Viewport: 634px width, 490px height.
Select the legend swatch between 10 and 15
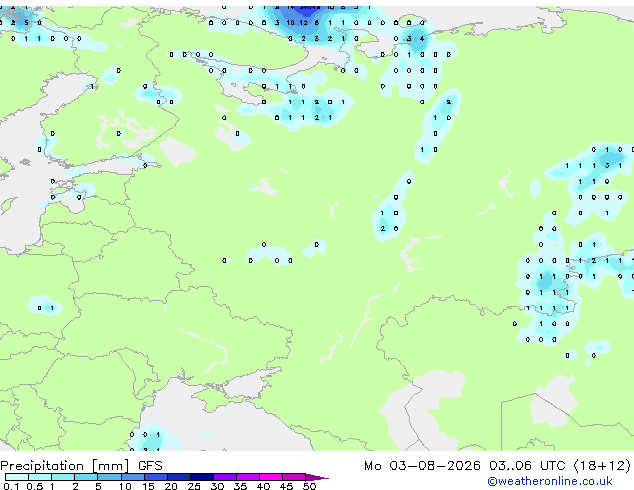[x=133, y=477]
